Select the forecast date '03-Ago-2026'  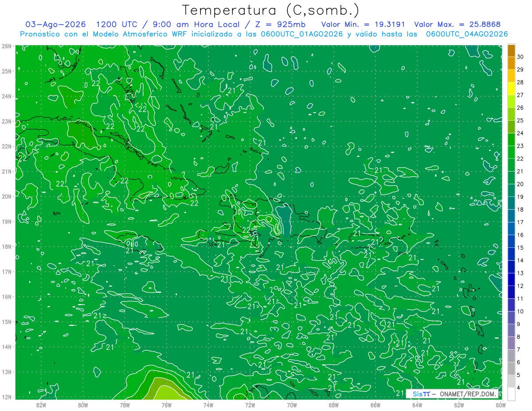coord(56,24)
